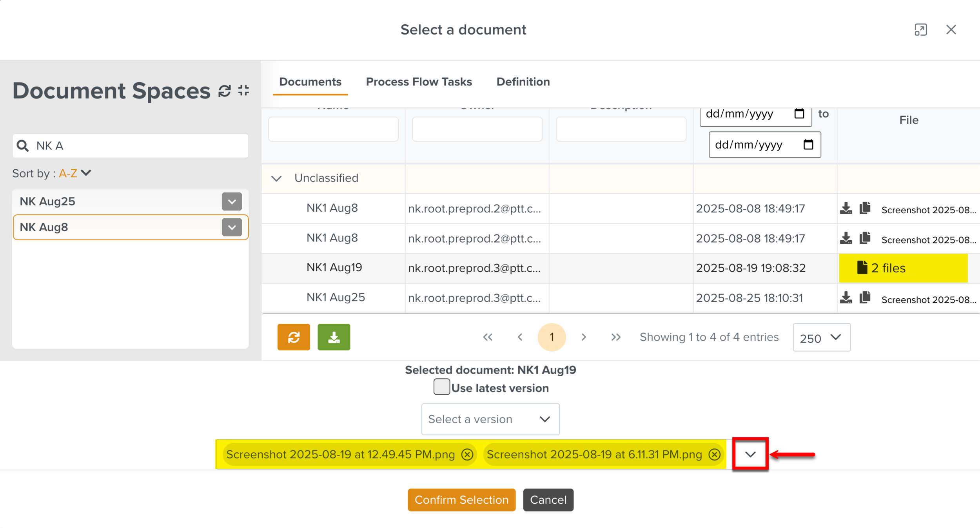980x528 pixels.
Task: Remove Screenshot 6.11.31 PM.png chip
Action: pyautogui.click(x=714, y=454)
